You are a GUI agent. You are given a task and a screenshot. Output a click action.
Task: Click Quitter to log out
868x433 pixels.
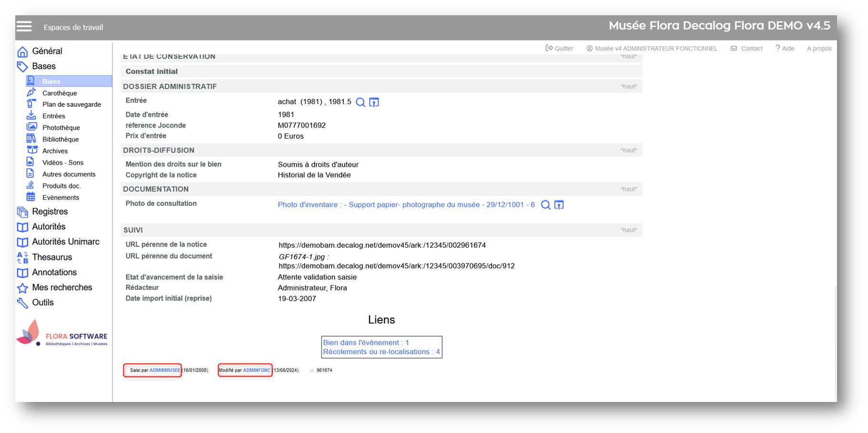[x=560, y=49]
